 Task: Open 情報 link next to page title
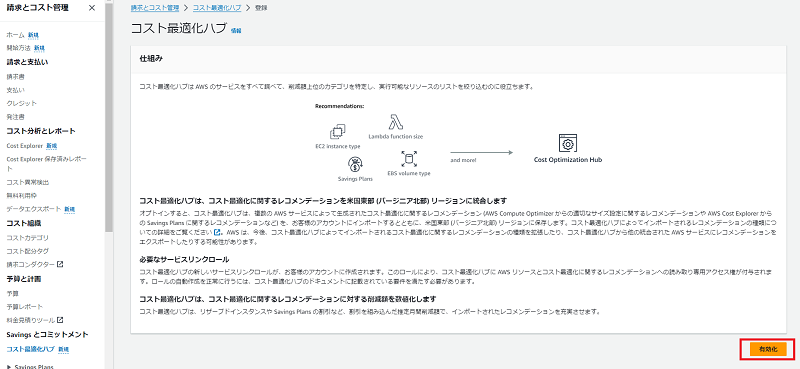click(x=236, y=31)
